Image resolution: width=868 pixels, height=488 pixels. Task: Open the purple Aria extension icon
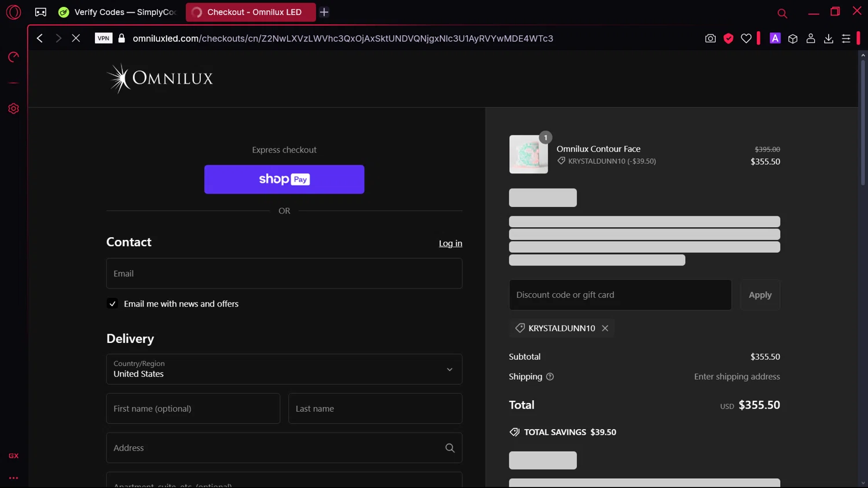pos(775,38)
